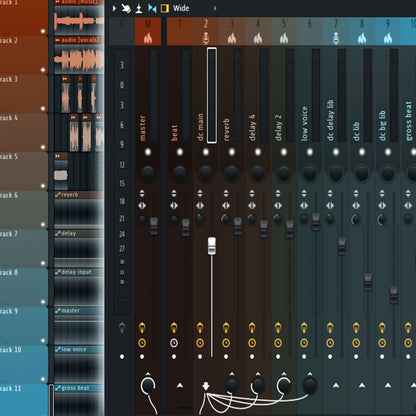Image resolution: width=416 pixels, height=416 pixels.
Task: Click the flame icon on track 4 header
Action: tap(258, 39)
